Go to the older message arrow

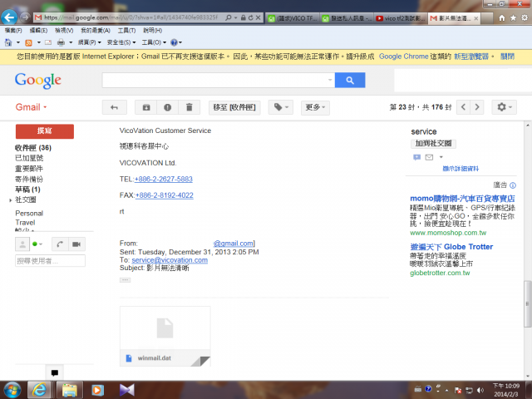pyautogui.click(x=477, y=107)
